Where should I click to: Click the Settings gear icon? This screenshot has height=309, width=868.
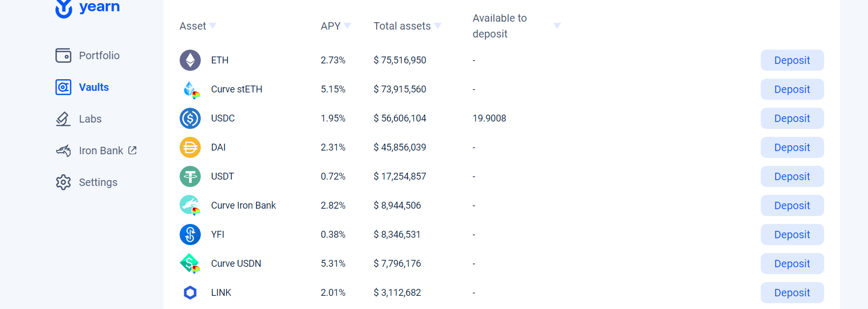pyautogui.click(x=63, y=182)
